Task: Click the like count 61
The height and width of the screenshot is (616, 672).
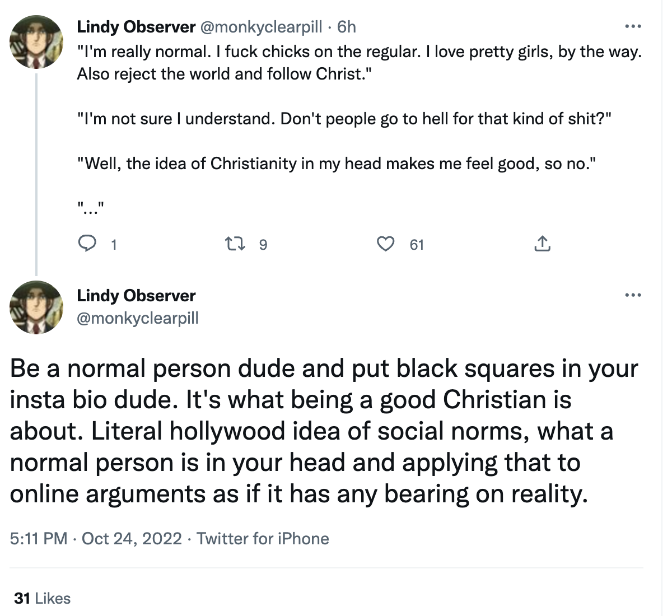Action: click(x=417, y=245)
